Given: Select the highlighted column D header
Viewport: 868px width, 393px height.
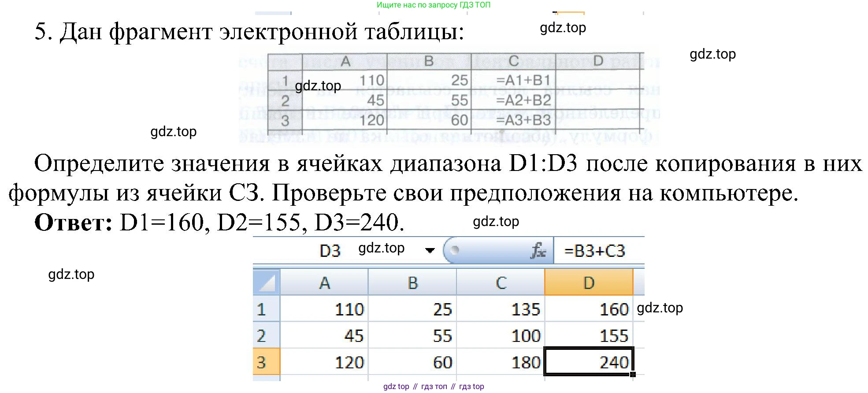Looking at the screenshot, I should point(589,282).
